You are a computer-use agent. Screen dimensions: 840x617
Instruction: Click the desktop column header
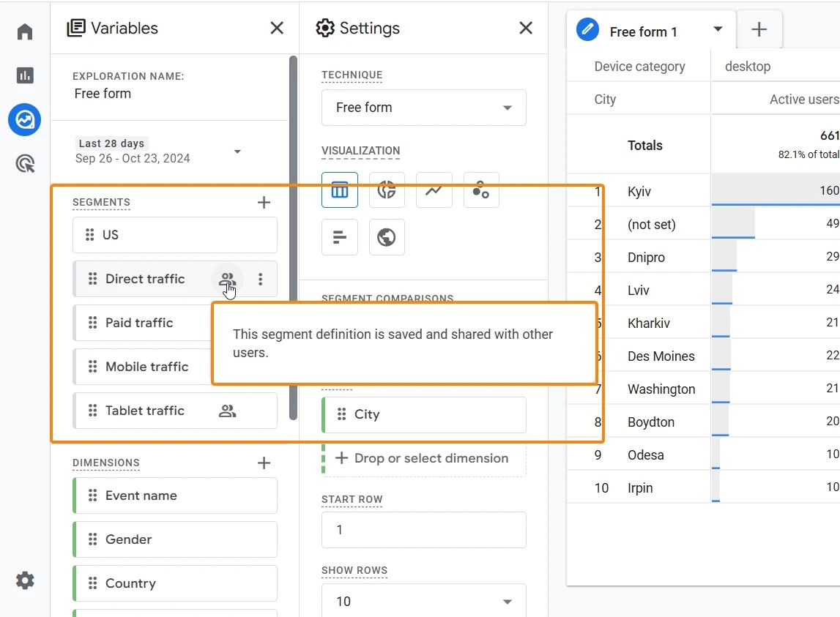point(748,67)
